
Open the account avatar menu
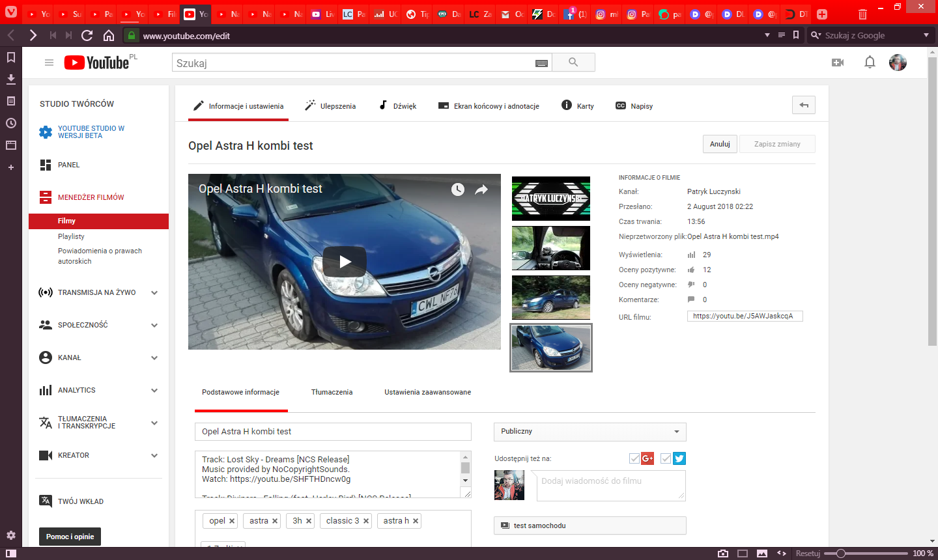pos(898,63)
